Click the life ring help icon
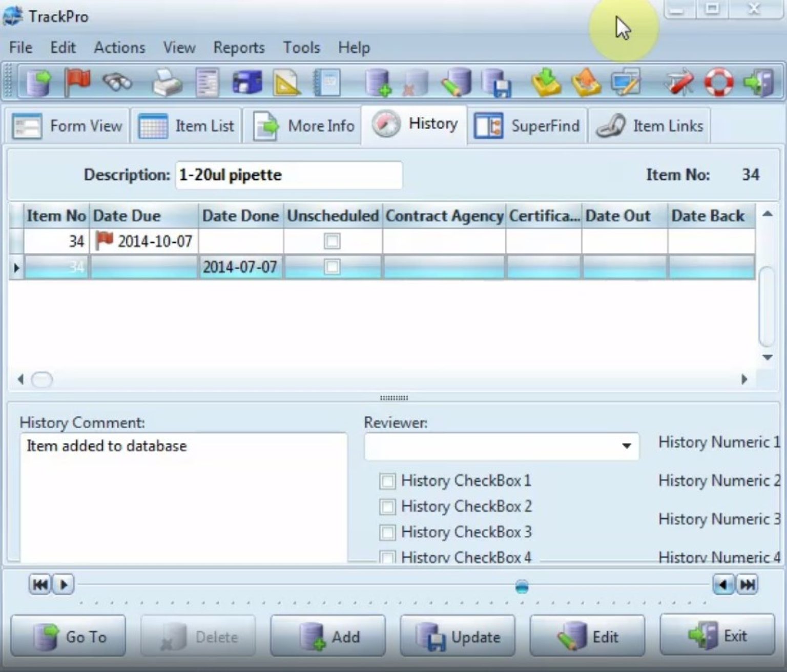The width and height of the screenshot is (787, 672). (719, 82)
